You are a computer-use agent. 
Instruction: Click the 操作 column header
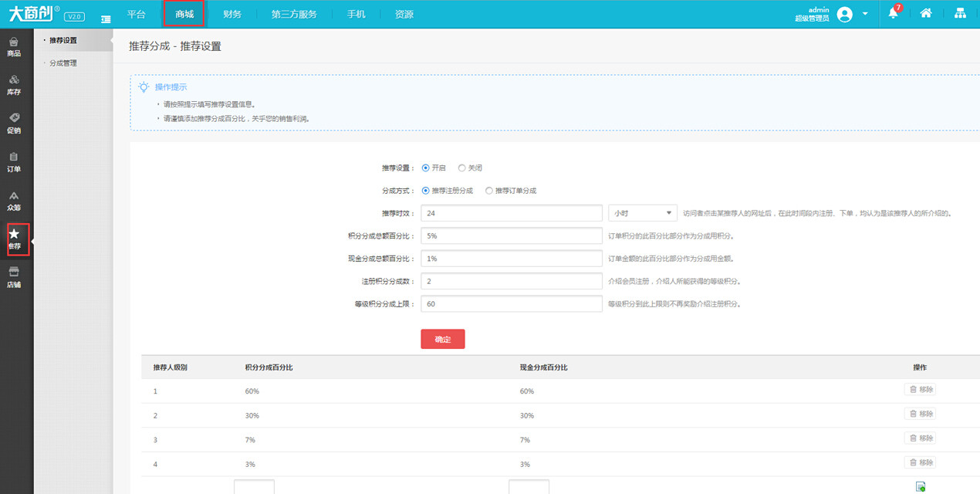click(920, 367)
